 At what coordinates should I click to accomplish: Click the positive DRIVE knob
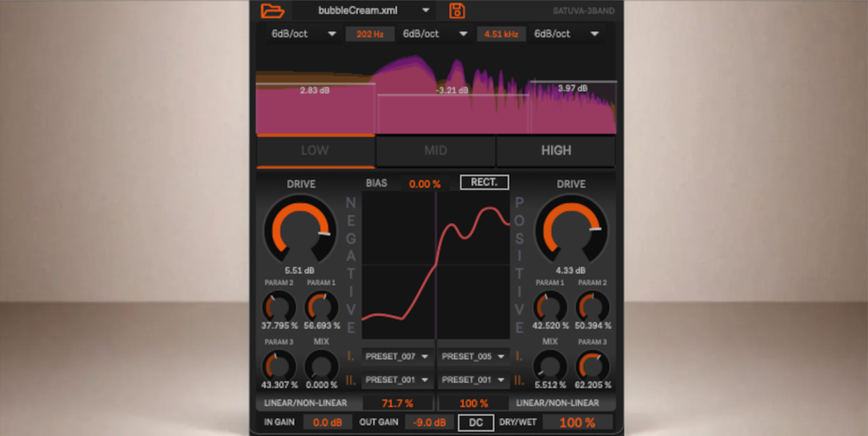pos(571,230)
